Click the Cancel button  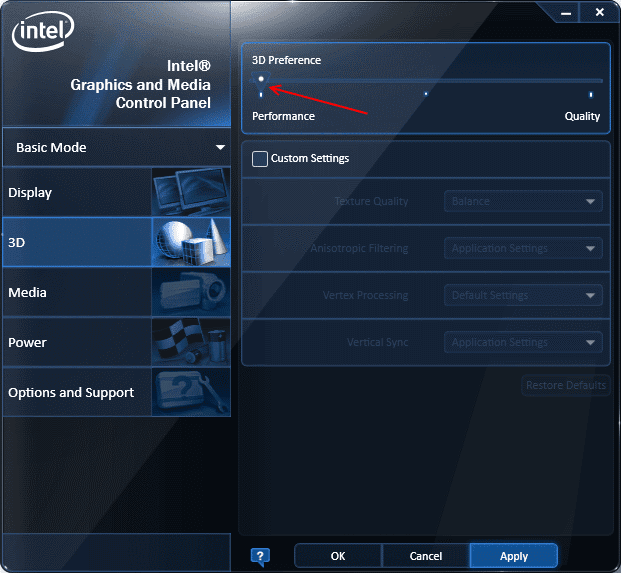[426, 556]
